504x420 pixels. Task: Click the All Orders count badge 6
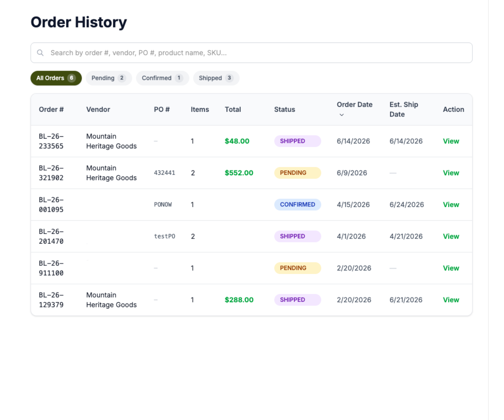(71, 78)
